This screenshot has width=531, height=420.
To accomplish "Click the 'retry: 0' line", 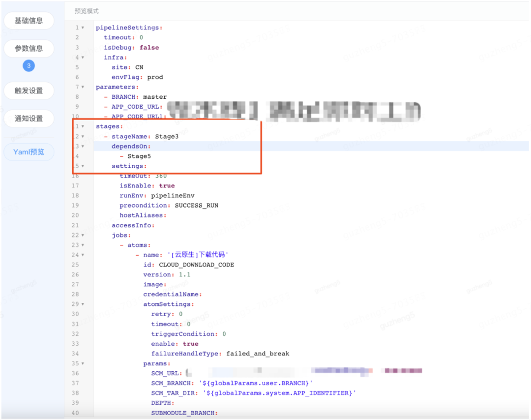I will pyautogui.click(x=167, y=314).
